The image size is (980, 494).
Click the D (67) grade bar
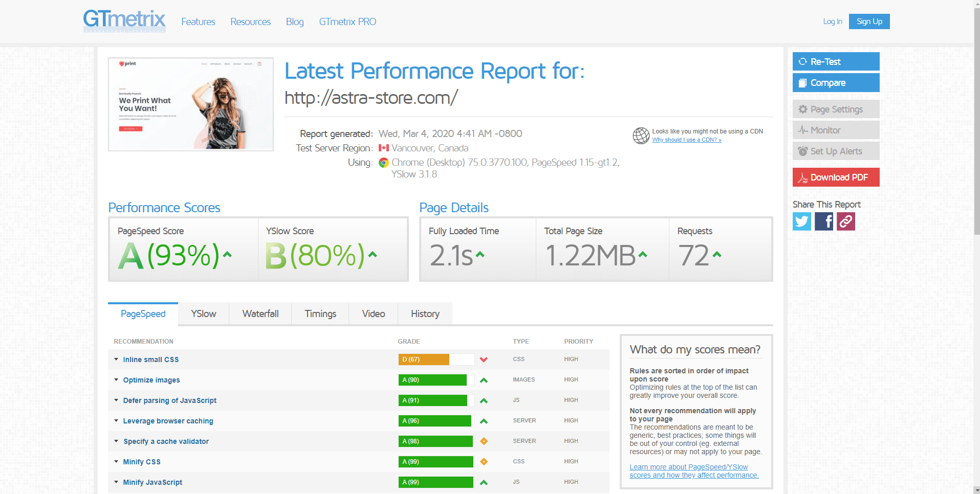(437, 360)
